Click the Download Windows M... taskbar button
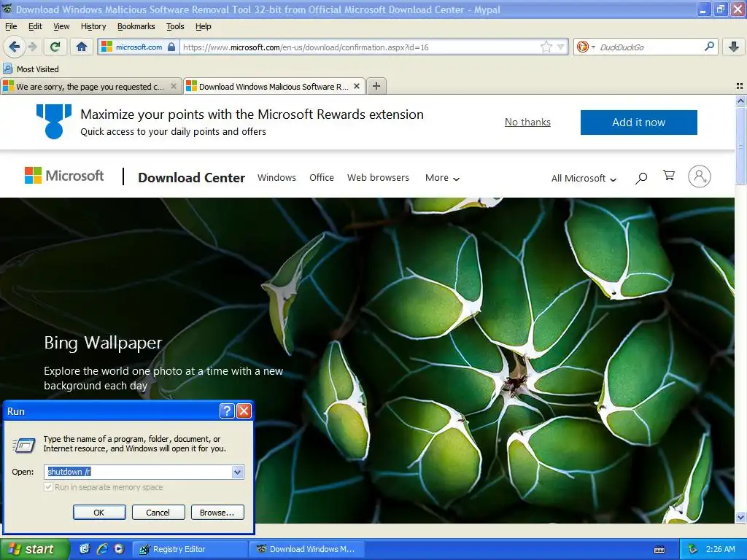Image resolution: width=747 pixels, height=560 pixels. coord(307,549)
